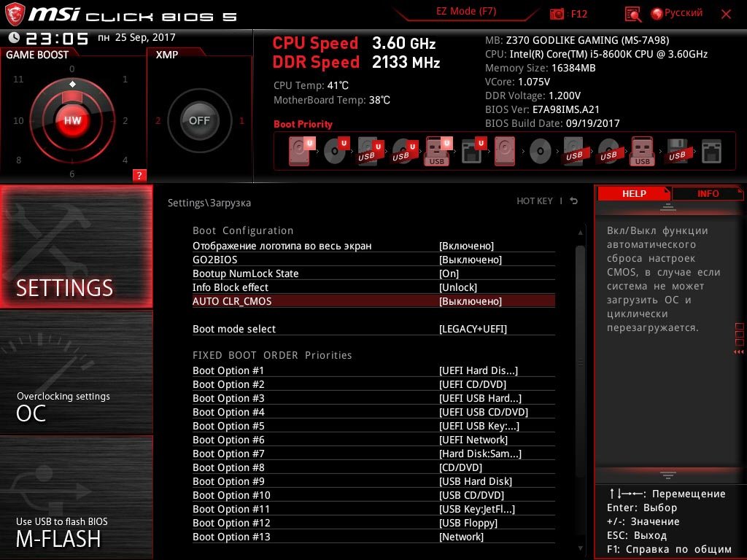Click the USB floppy boot priority icon
This screenshot has height=560, width=747.
coord(677,152)
